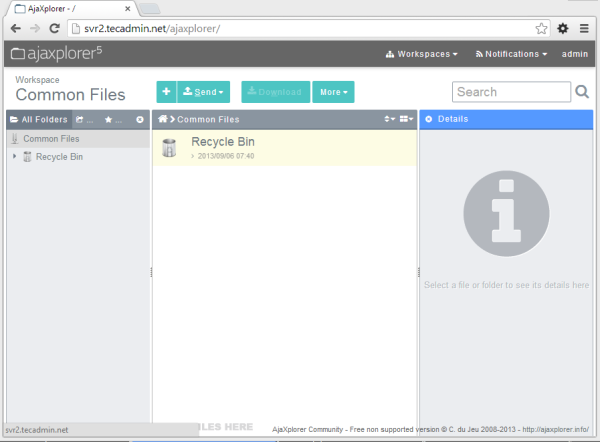The image size is (600, 442).
Task: Open the display mode switcher dropdown
Action: (x=406, y=119)
